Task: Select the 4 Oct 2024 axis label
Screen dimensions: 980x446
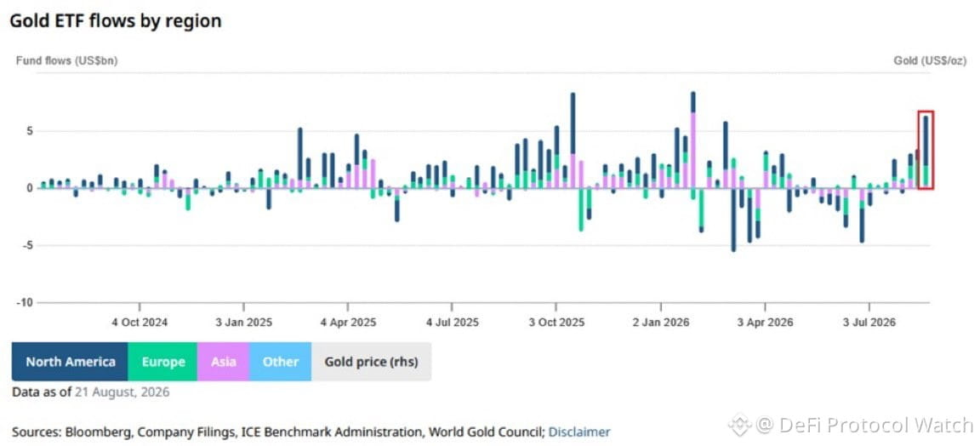Action: coord(140,323)
